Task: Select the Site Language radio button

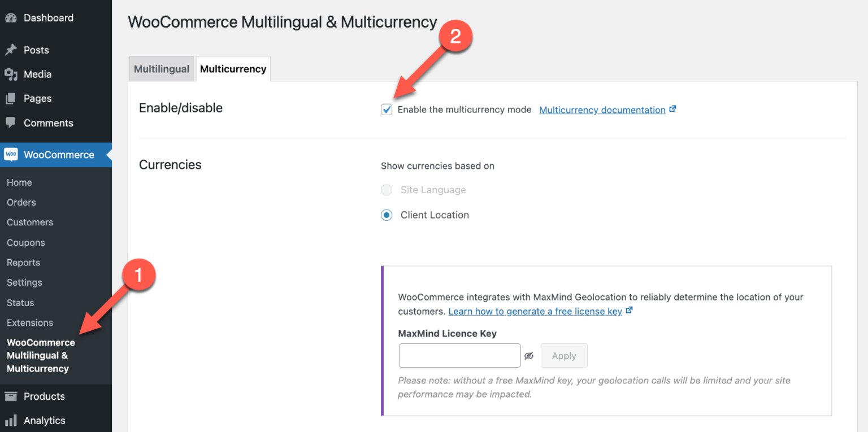Action: click(x=387, y=190)
